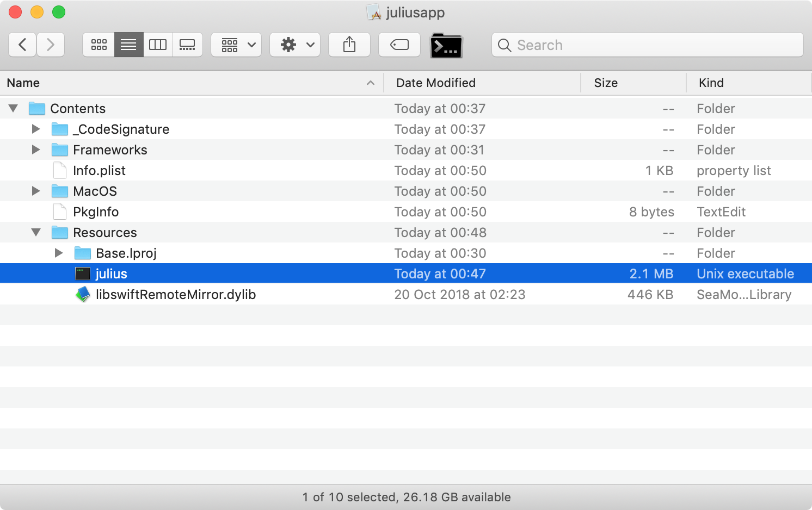Click the libswiftRemoteMirror.dylib file icon
The image size is (812, 510).
pyautogui.click(x=83, y=294)
